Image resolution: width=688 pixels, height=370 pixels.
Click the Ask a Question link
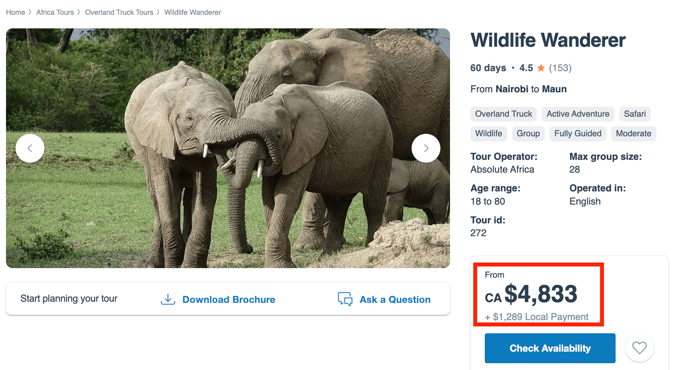tap(395, 299)
